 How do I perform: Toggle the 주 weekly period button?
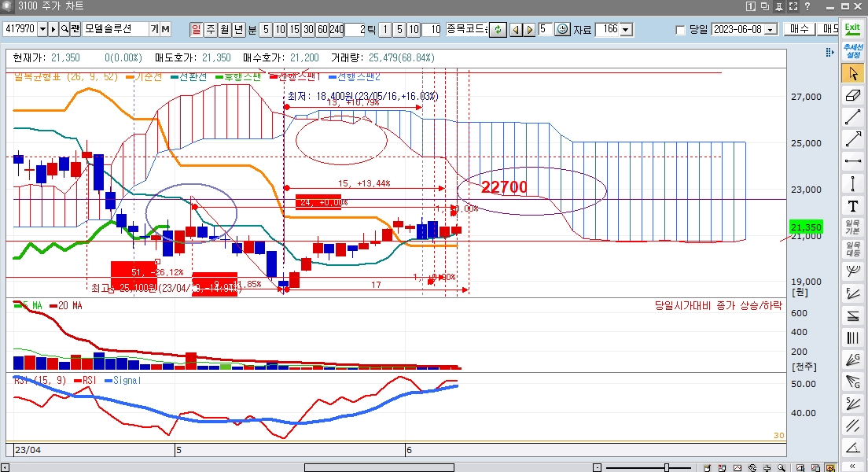[x=211, y=30]
